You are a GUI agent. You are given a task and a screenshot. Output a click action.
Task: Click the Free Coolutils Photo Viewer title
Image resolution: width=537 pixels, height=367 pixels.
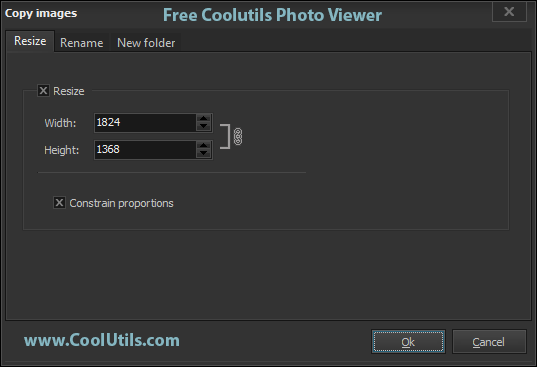point(272,15)
